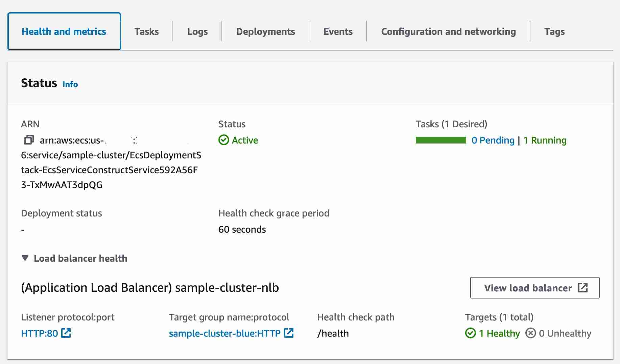Go to the Deployments tab

pos(265,31)
